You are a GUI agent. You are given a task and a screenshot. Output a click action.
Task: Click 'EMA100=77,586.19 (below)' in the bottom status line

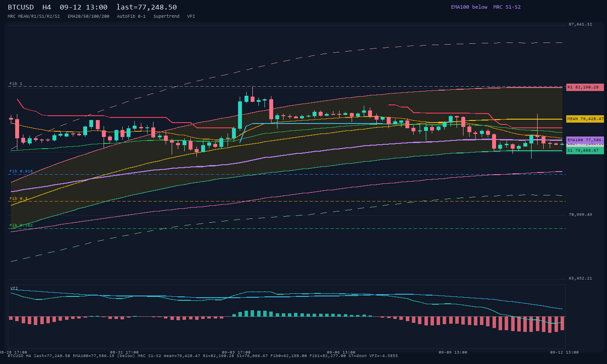104,356
